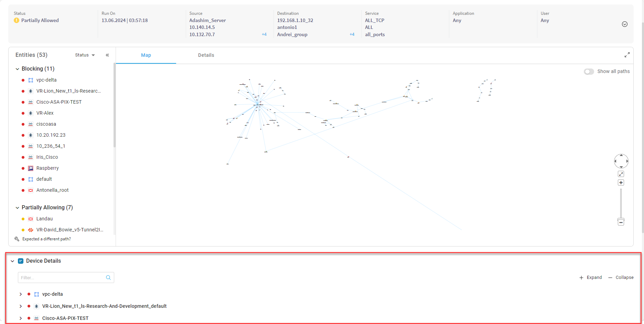Click the search icon in filter box
644x324 pixels.
(x=108, y=278)
